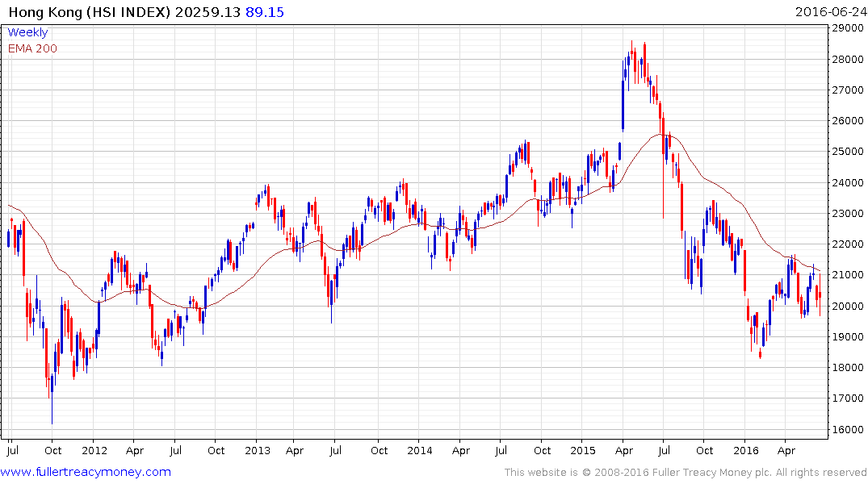This screenshot has height=484, width=868.
Task: Click the 2016 year label on time axis
Action: coord(745,450)
